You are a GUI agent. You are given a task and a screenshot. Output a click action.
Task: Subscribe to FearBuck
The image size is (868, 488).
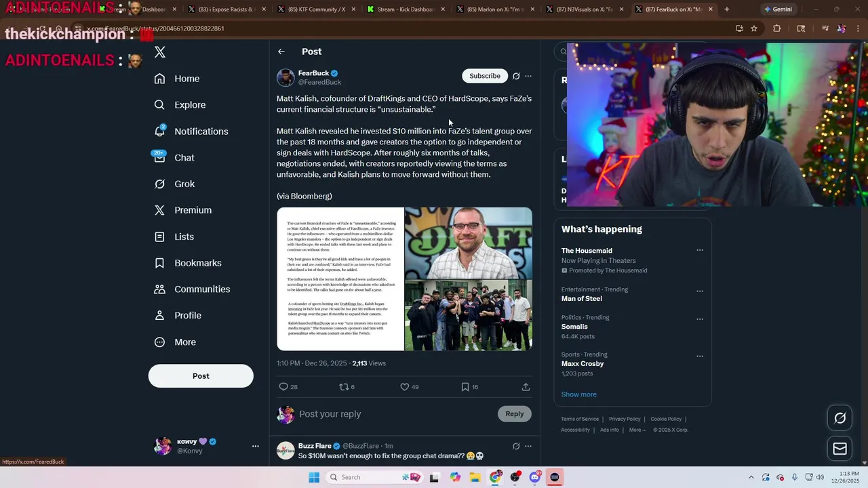pyautogui.click(x=485, y=76)
